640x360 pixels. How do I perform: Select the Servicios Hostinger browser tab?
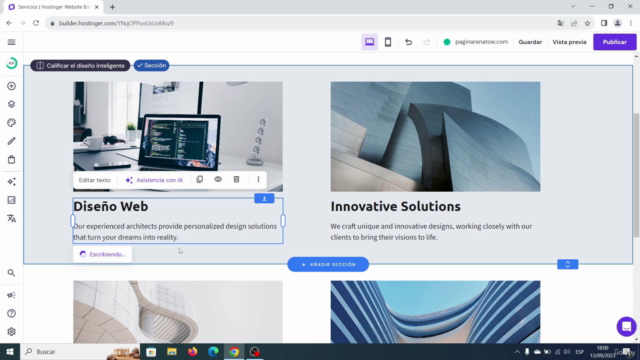tap(53, 7)
